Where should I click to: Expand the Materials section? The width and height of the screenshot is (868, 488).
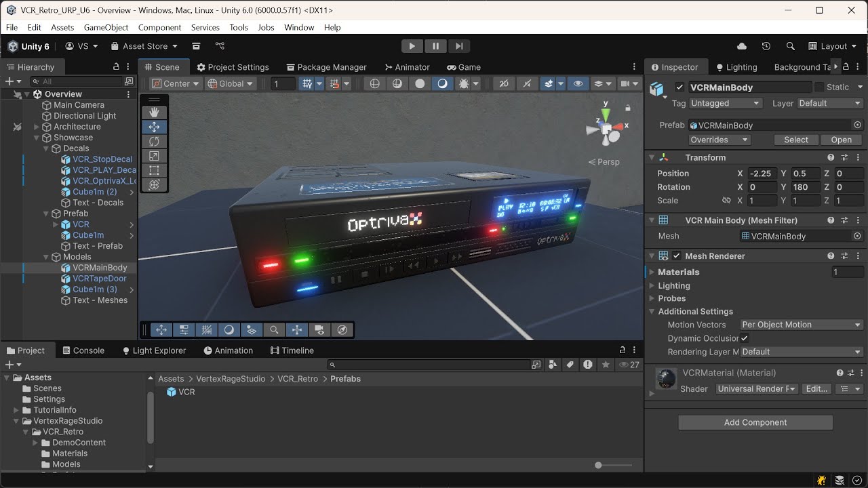pos(652,272)
